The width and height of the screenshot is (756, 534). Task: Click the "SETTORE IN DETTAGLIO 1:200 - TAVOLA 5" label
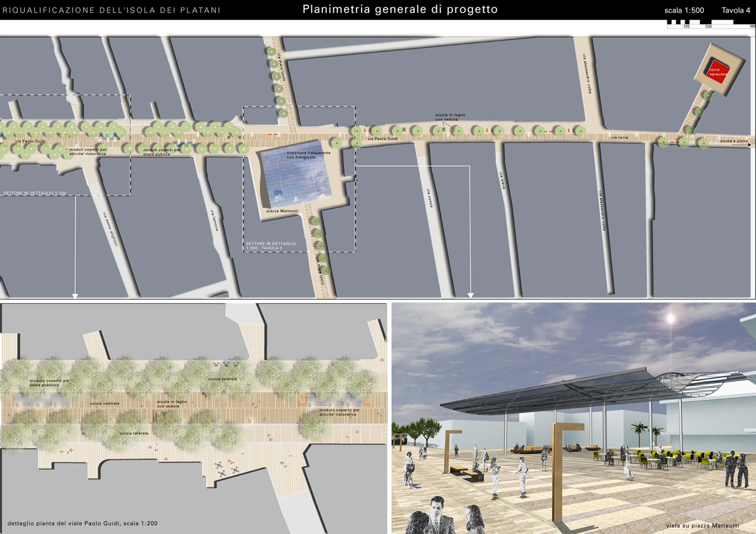click(271, 245)
